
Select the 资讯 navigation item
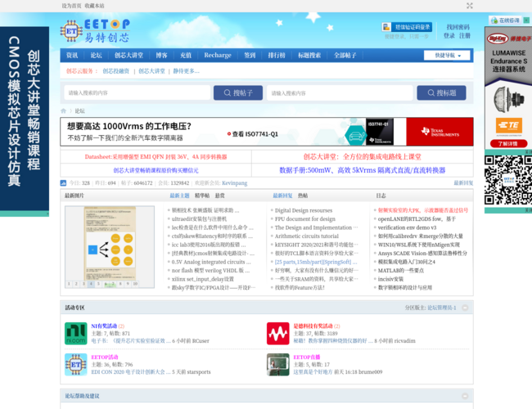[x=72, y=56]
